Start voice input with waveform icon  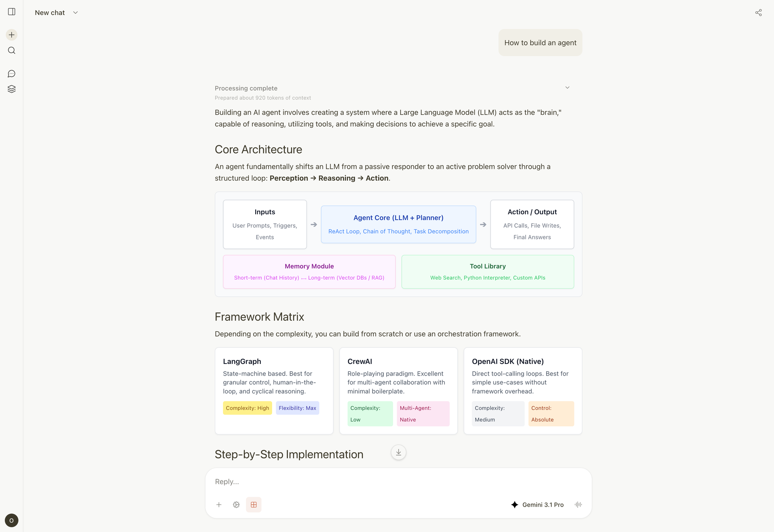pyautogui.click(x=578, y=505)
